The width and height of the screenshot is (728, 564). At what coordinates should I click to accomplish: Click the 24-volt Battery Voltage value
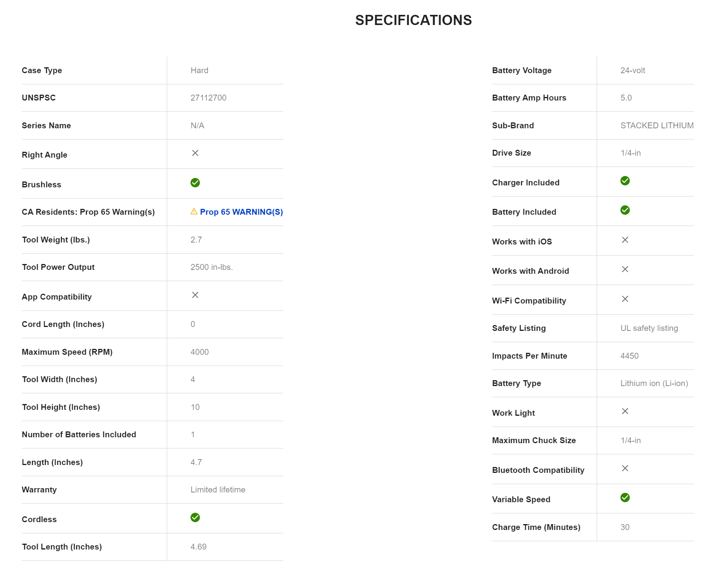click(633, 70)
